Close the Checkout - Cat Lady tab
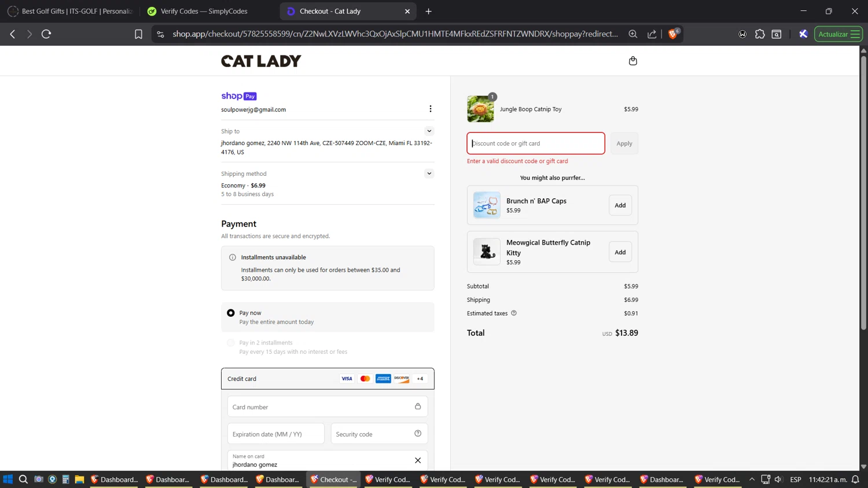This screenshot has width=868, height=488. [x=407, y=11]
